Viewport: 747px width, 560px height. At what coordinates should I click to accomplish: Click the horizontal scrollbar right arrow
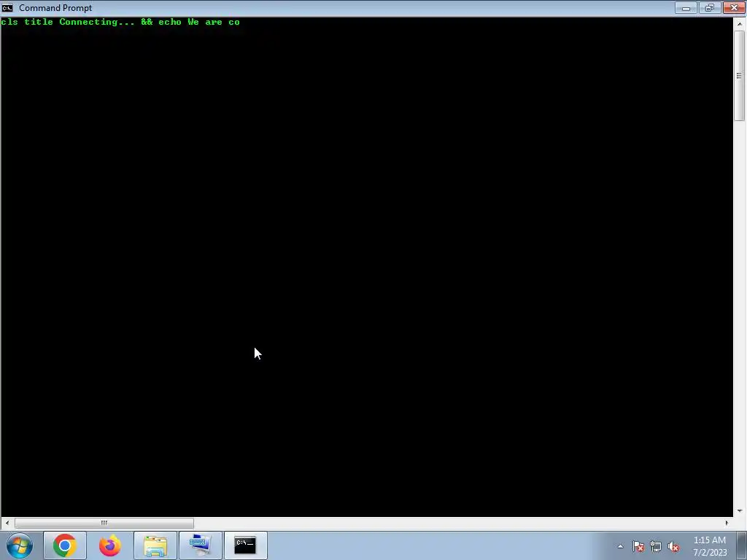click(x=727, y=523)
